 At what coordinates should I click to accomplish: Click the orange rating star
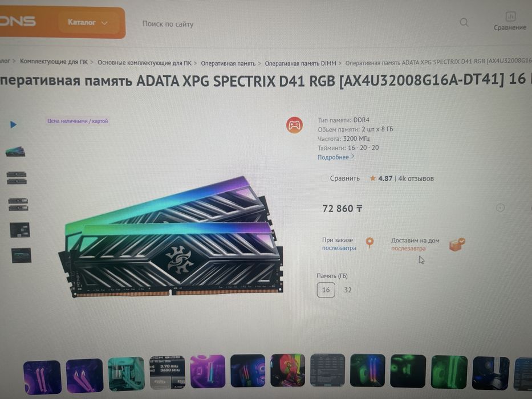coord(372,178)
